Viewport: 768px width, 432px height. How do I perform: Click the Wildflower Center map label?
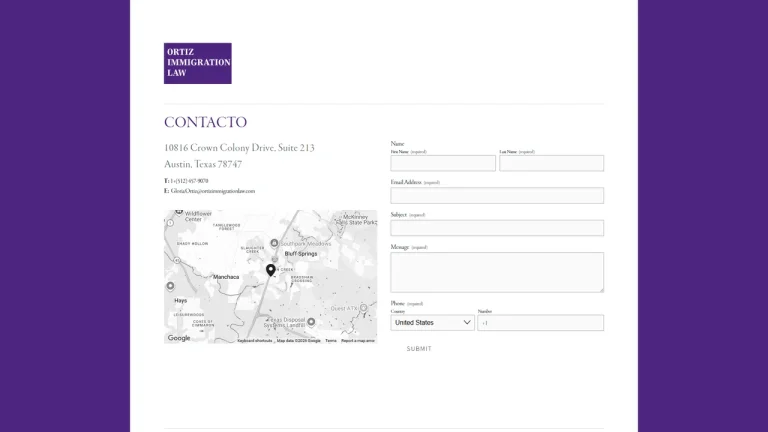198,216
